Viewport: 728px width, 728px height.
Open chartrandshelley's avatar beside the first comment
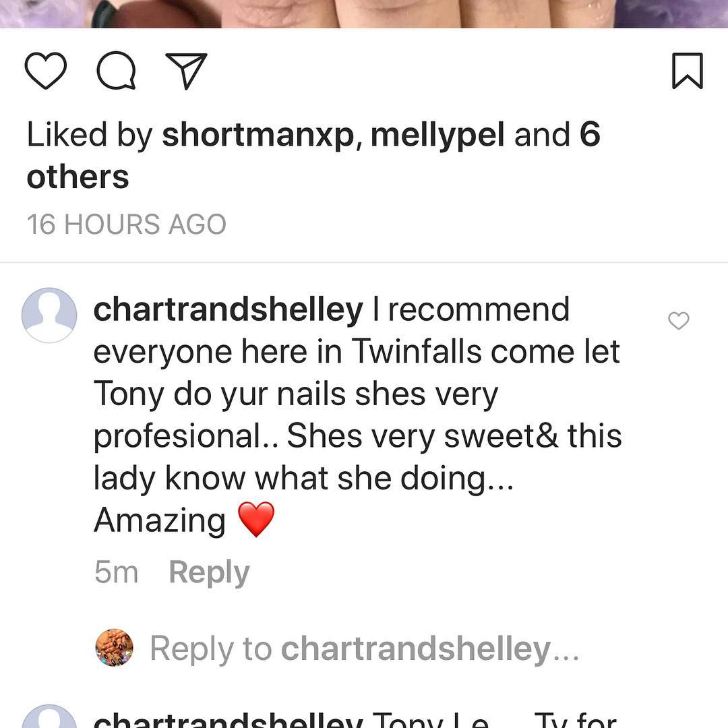(49, 315)
